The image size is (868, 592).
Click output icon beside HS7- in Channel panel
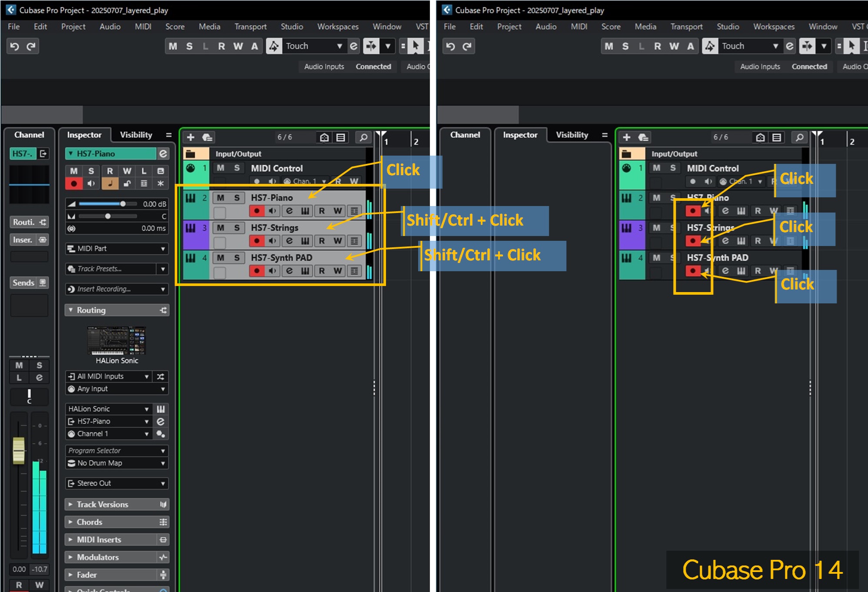pos(43,153)
